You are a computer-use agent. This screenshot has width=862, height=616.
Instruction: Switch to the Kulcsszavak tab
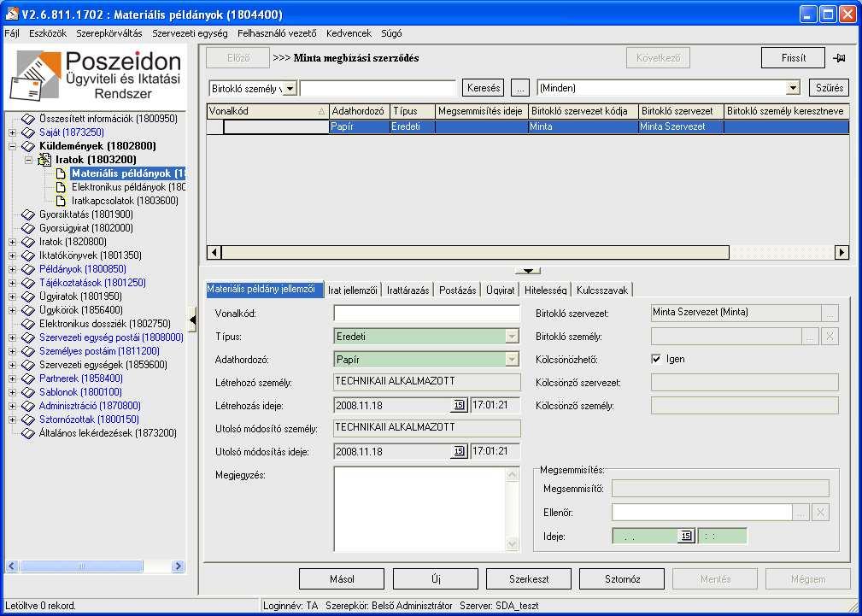click(x=602, y=290)
